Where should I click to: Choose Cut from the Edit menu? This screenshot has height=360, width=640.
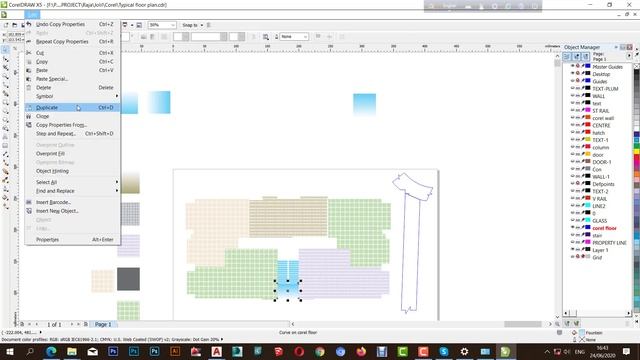click(72, 53)
